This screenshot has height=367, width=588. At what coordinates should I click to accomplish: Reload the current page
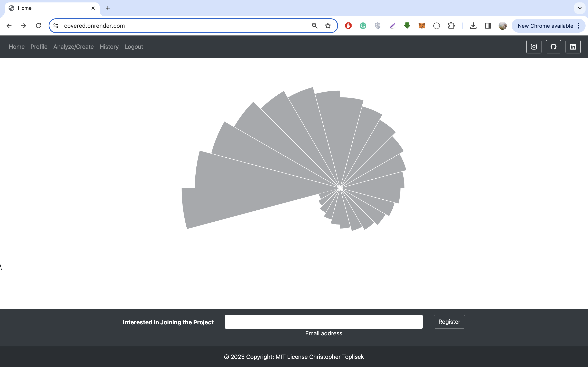click(x=38, y=25)
